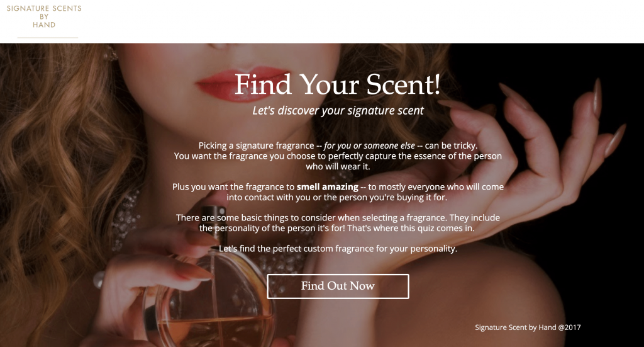
Task: Click the underline beneath the header logo
Action: coord(48,37)
